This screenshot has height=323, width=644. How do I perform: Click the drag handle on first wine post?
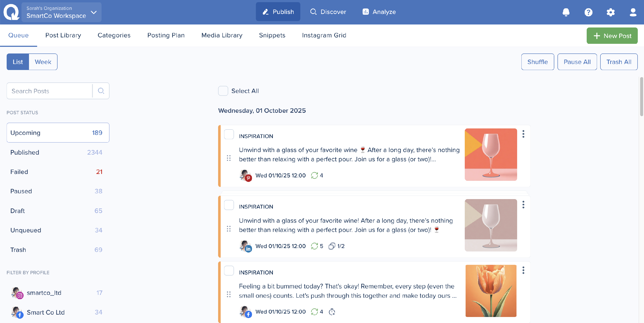click(x=228, y=158)
